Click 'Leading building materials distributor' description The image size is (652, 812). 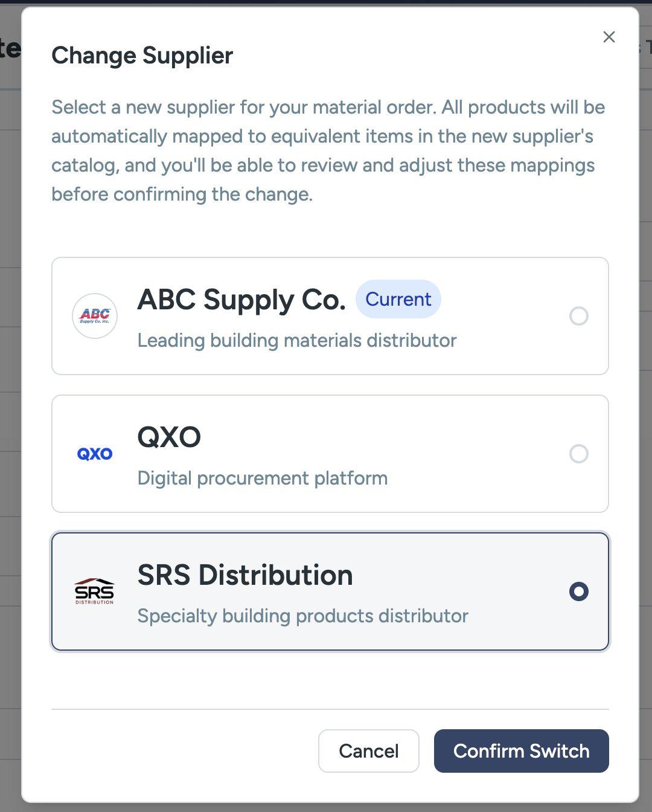[x=296, y=340]
